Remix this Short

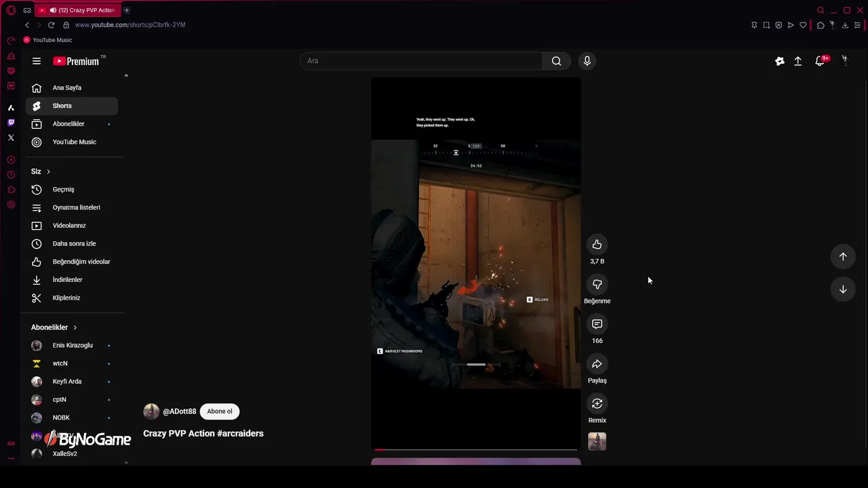597,404
